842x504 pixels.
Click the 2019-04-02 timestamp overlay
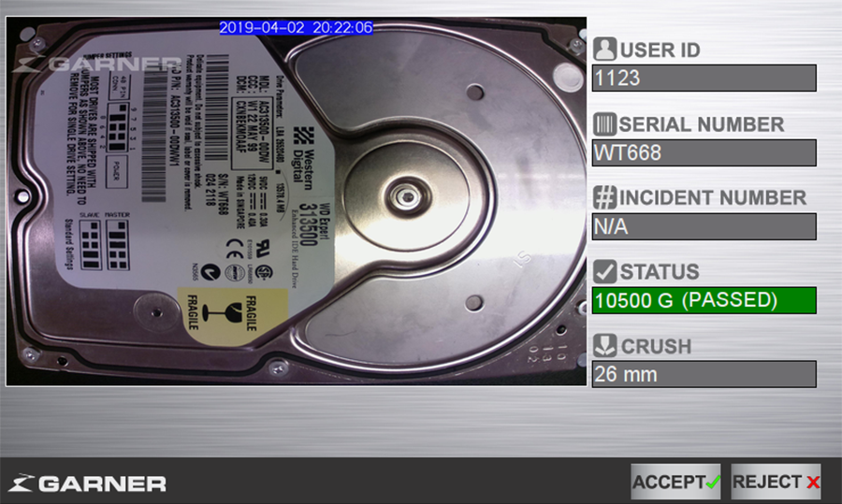(296, 28)
